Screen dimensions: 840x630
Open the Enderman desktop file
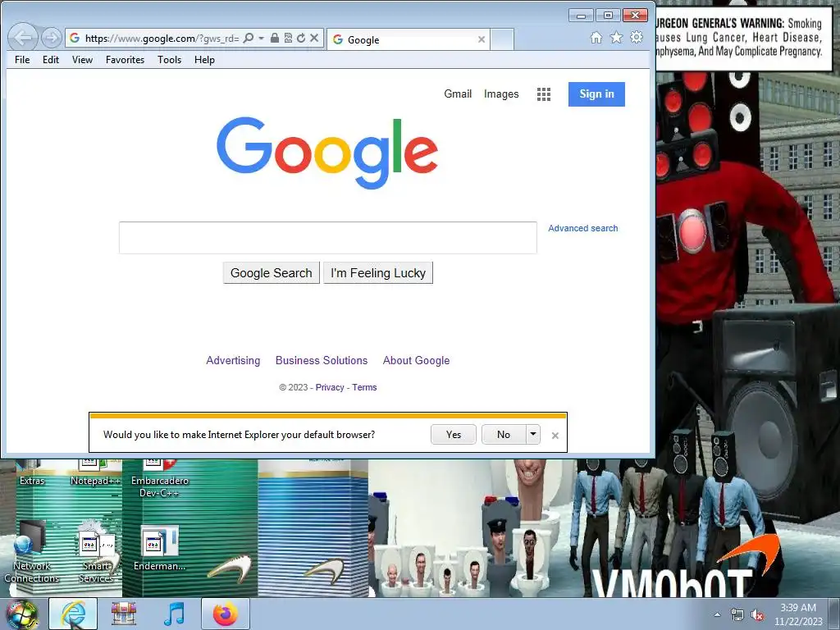coord(159,548)
